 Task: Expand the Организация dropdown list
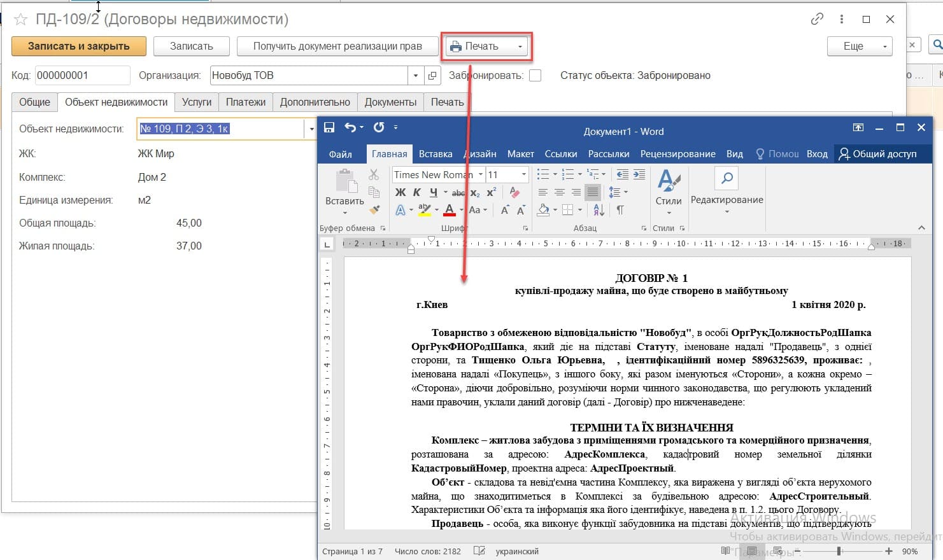[415, 76]
